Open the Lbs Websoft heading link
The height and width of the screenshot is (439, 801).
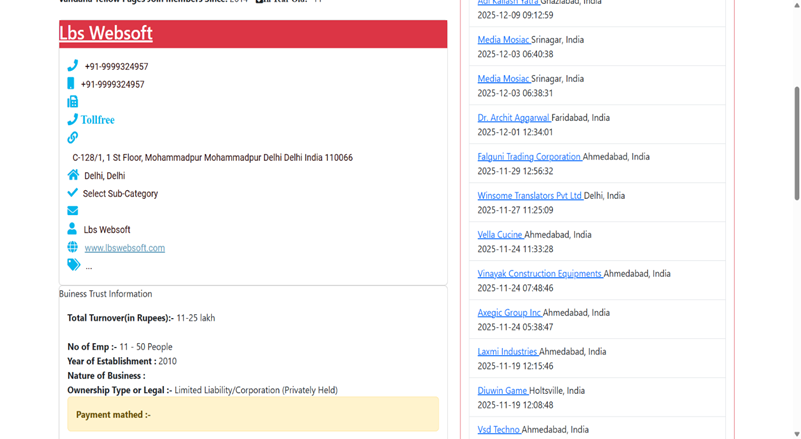106,33
